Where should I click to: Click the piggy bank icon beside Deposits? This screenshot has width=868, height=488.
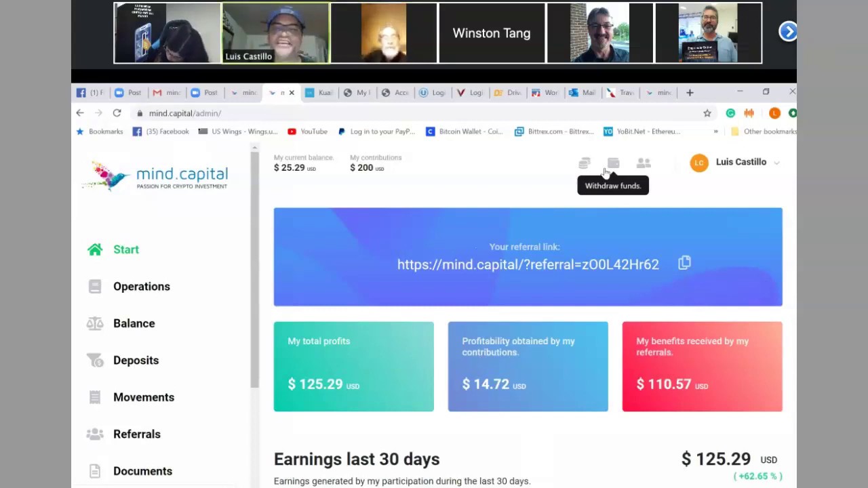95,360
